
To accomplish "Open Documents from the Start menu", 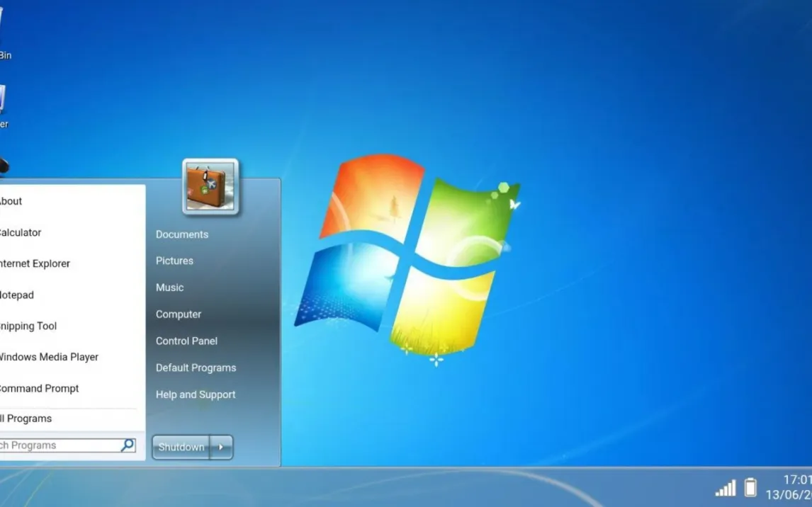I will pyautogui.click(x=182, y=234).
